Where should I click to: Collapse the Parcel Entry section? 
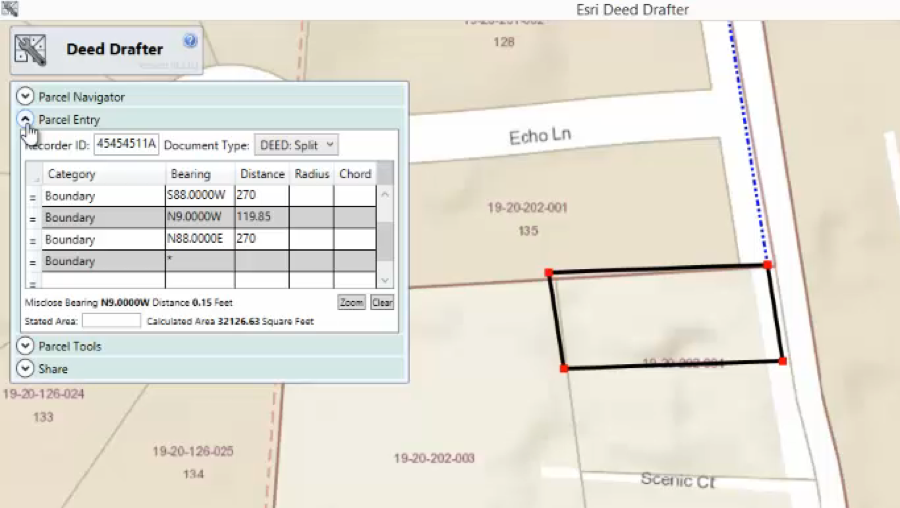click(25, 119)
